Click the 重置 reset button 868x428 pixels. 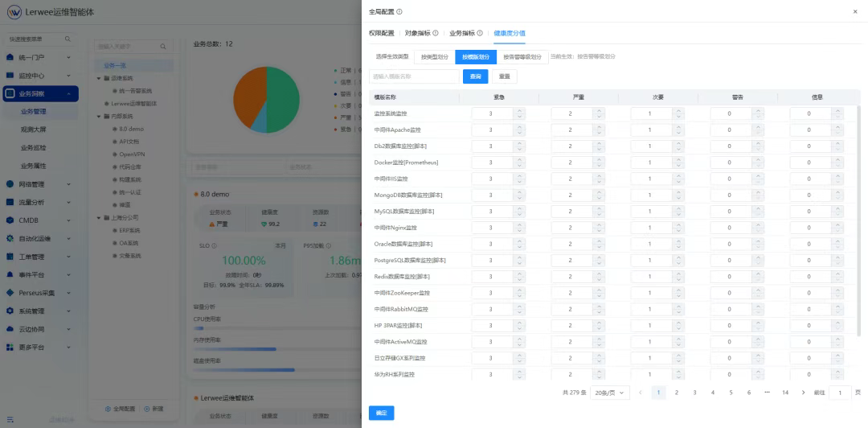click(504, 76)
